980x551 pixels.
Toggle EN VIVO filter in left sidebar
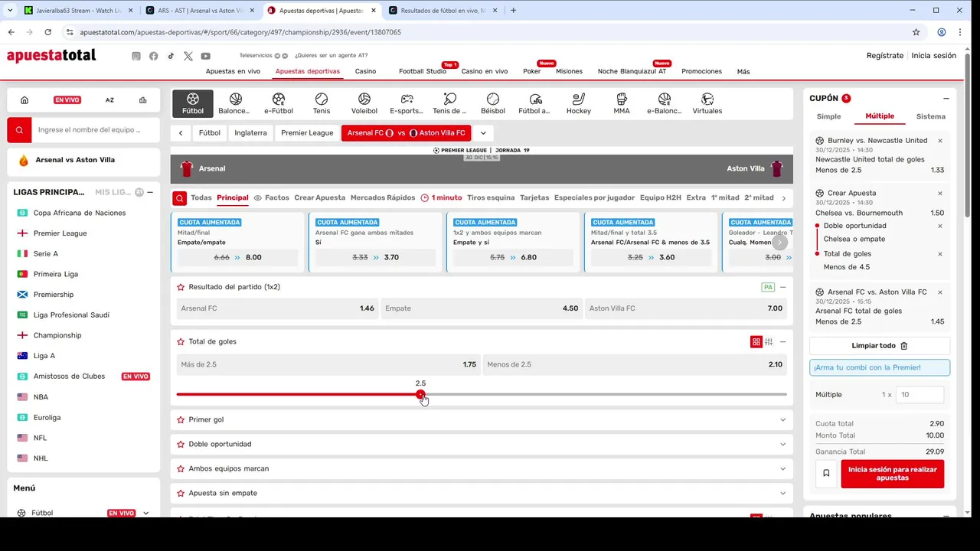(67, 100)
